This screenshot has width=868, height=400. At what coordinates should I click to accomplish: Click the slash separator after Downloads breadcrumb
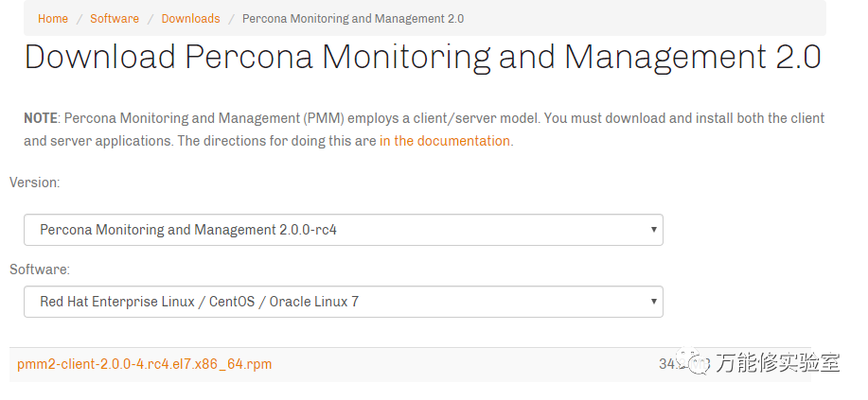coord(231,19)
